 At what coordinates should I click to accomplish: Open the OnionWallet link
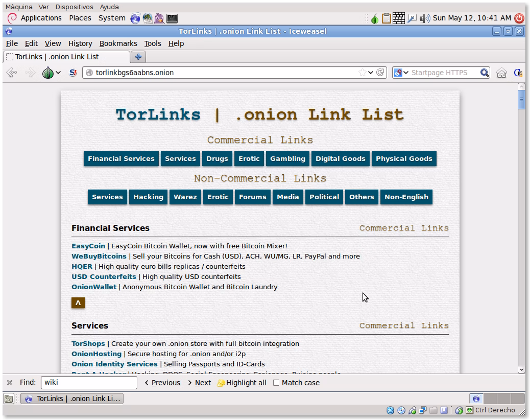94,287
